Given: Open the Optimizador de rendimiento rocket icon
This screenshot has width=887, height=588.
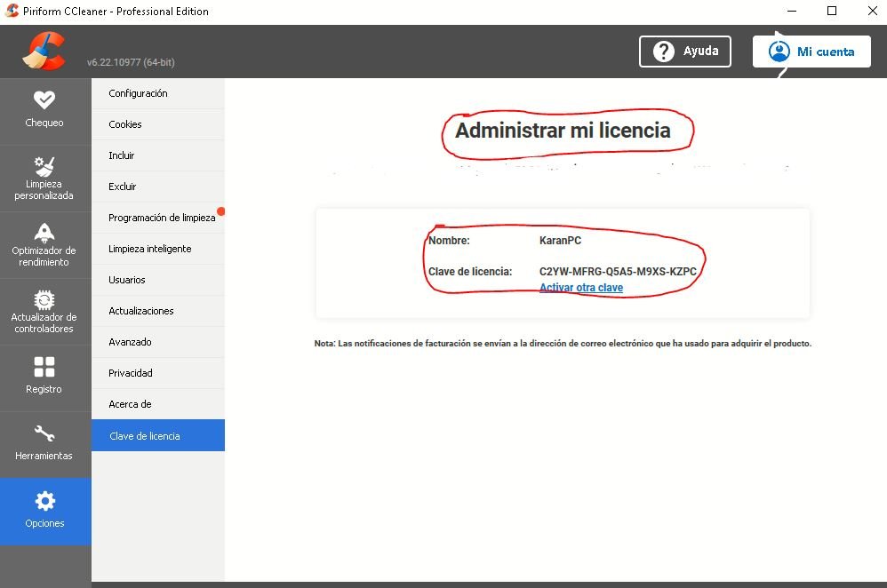Looking at the screenshot, I should (45, 231).
